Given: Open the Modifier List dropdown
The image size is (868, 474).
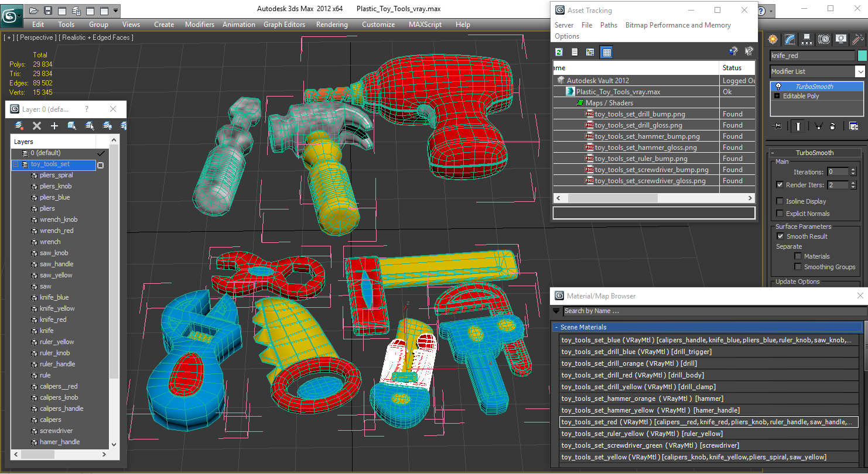Looking at the screenshot, I should pos(860,71).
